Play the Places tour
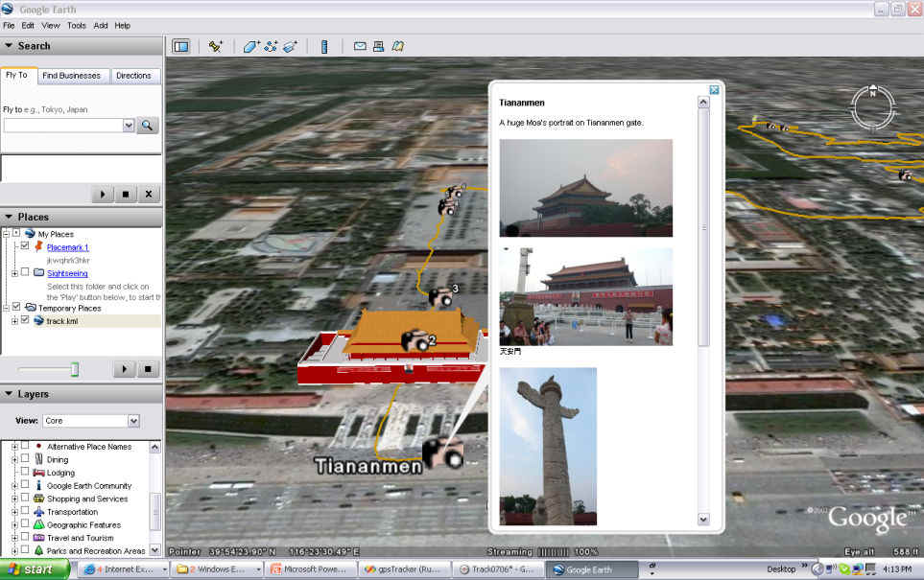 click(124, 369)
